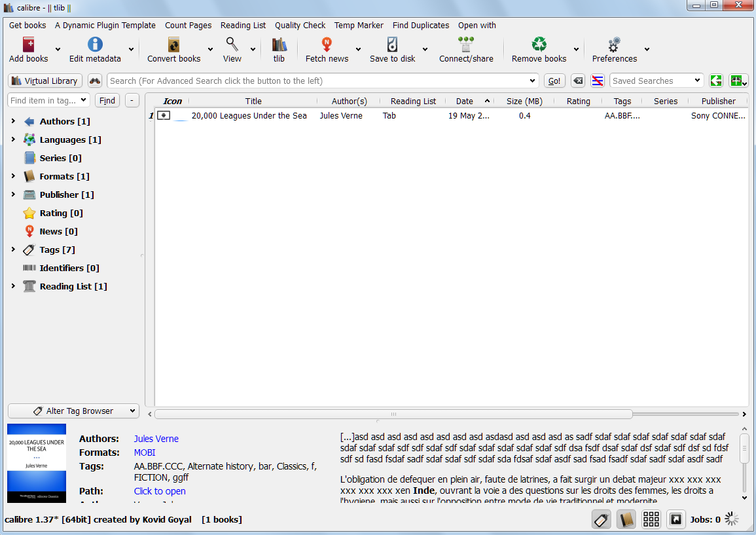Click the View magnifier icon
The width and height of the screenshot is (756, 535).
232,45
